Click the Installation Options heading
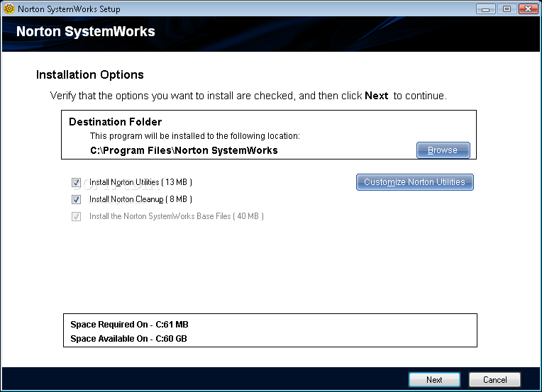 [x=90, y=74]
